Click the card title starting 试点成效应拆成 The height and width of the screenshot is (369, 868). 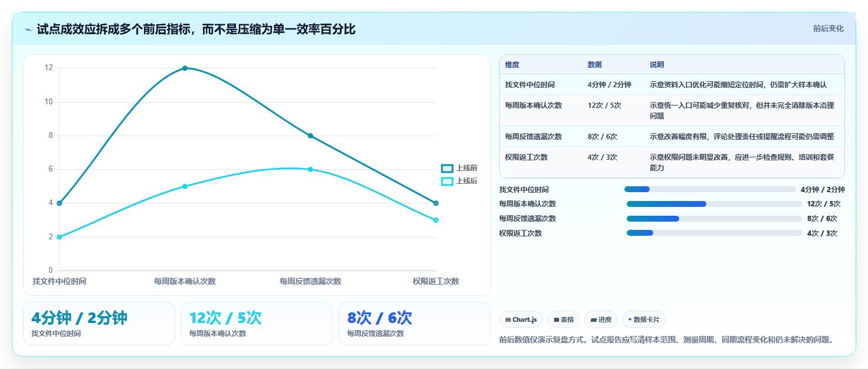tap(196, 29)
